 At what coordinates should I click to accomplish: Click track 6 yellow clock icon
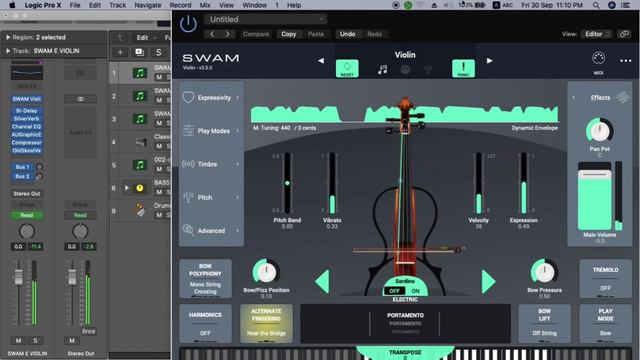pos(140,188)
